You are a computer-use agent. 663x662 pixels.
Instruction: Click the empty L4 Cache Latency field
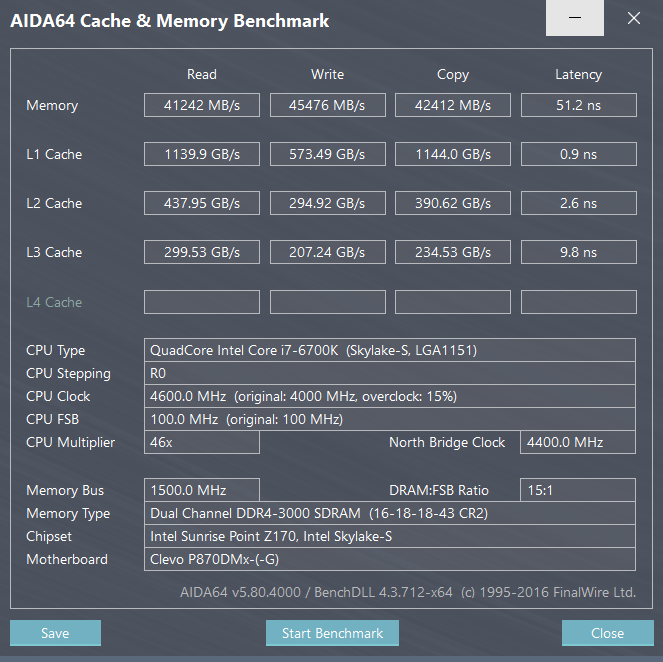pos(579,302)
